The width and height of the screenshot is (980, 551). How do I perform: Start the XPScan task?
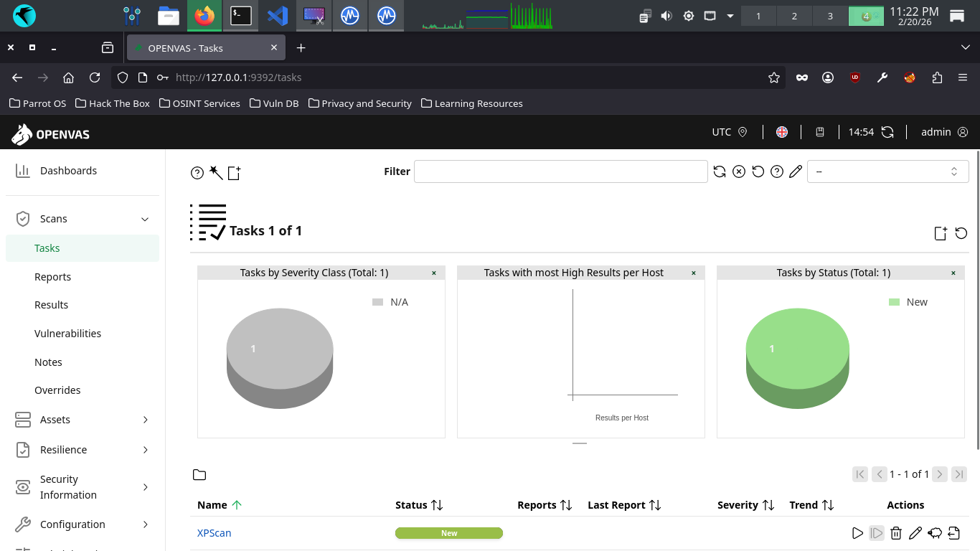click(857, 533)
